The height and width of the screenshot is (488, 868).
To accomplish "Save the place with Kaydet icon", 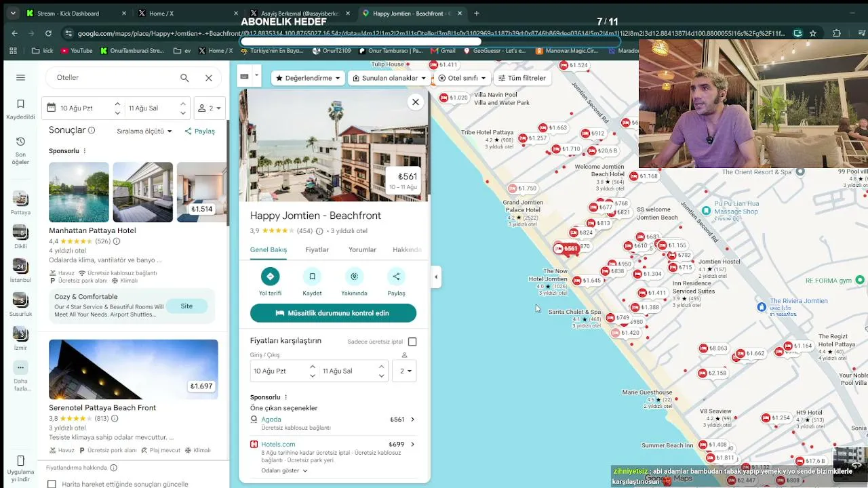I will [x=312, y=276].
